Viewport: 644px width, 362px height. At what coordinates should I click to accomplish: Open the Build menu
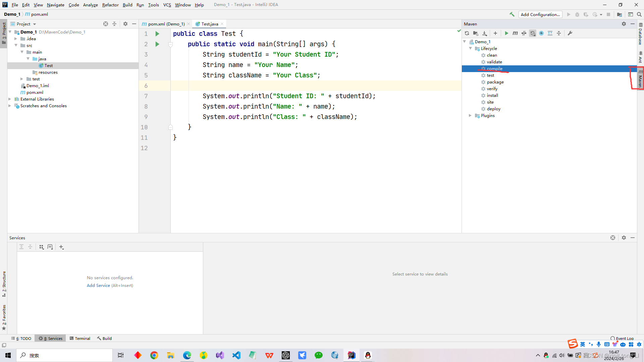[127, 5]
